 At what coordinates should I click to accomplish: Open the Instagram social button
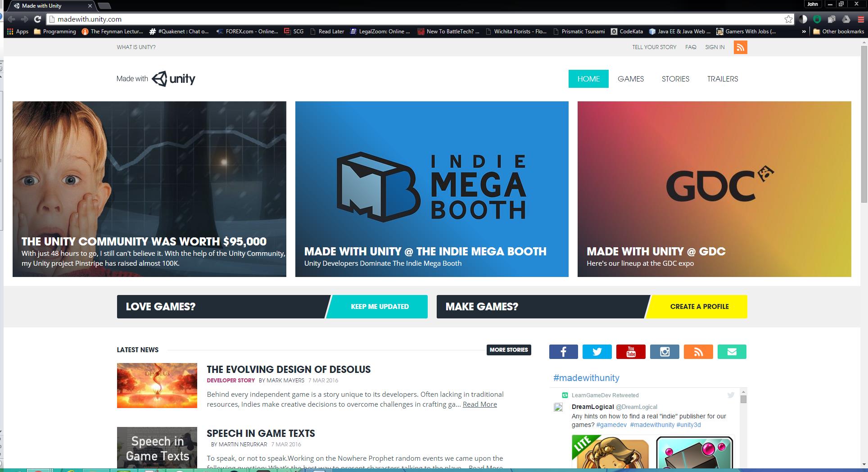pos(665,352)
